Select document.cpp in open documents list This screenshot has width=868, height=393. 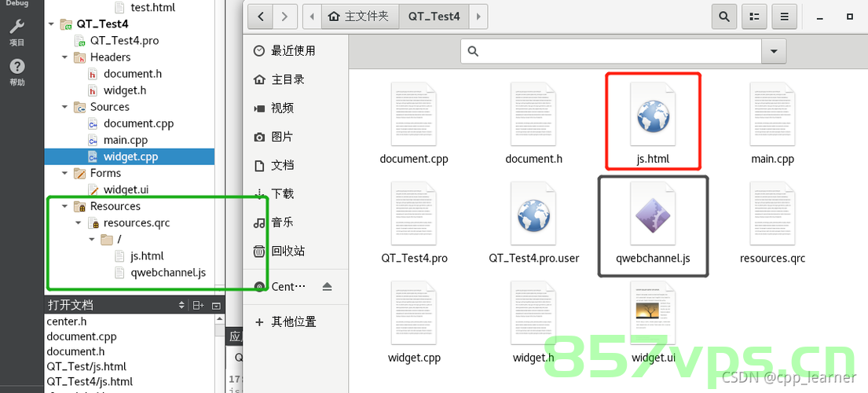point(82,336)
